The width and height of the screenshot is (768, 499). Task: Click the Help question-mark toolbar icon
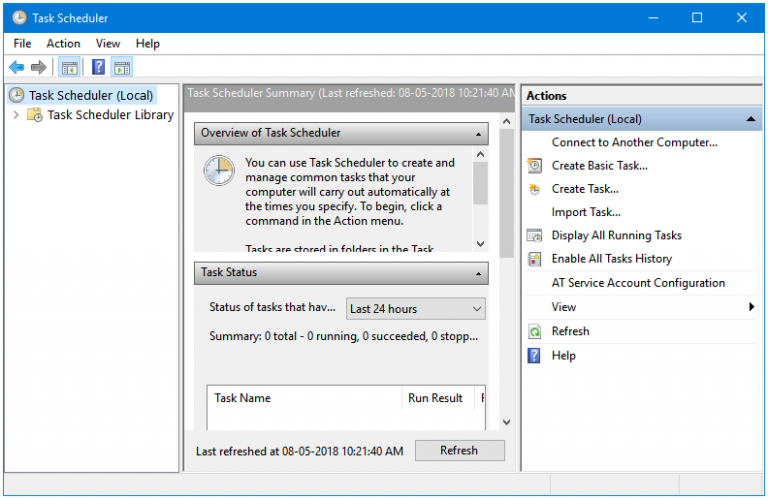click(98, 67)
